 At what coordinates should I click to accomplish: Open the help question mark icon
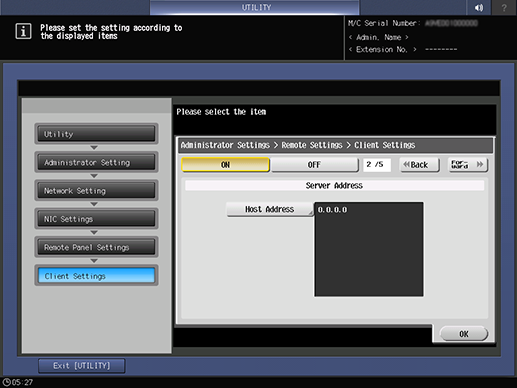[x=504, y=7]
